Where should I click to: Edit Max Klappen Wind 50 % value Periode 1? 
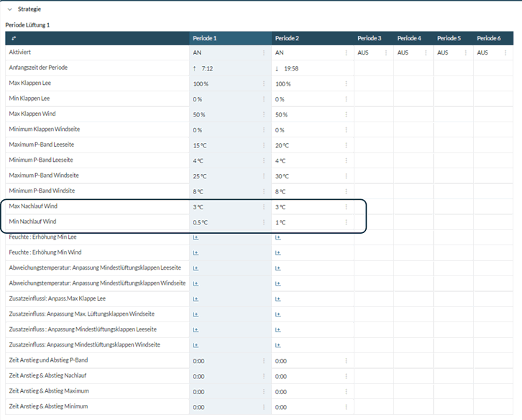click(200, 115)
